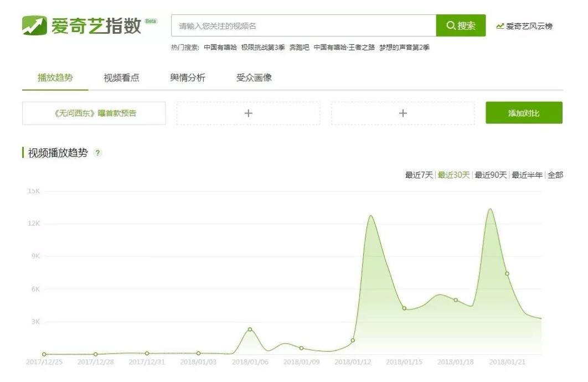Click the 视频播放趋势 section heading
This screenshot has height=382, width=588.
point(58,153)
